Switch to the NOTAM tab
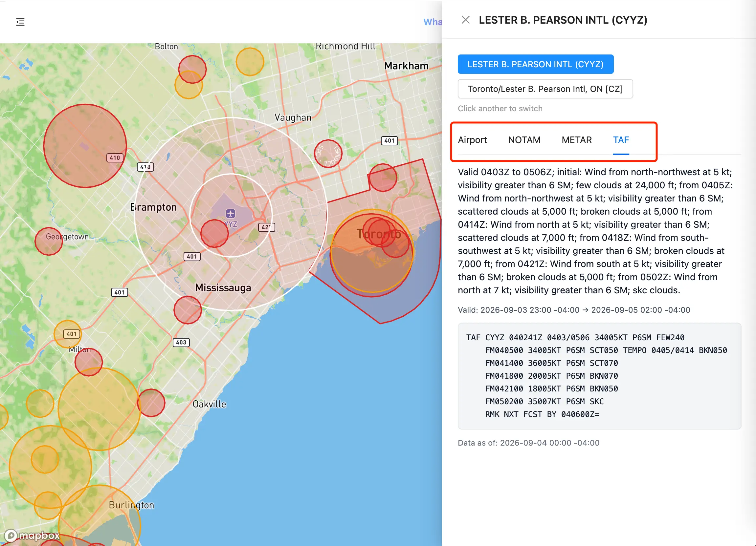Viewport: 756px width, 546px height. pyautogui.click(x=524, y=140)
